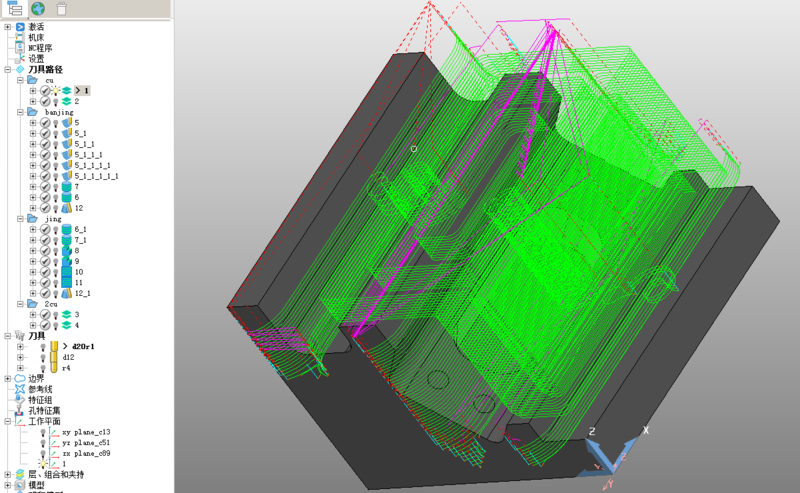
Task: Click the 边界 boundaries node icon
Action: pos(20,378)
